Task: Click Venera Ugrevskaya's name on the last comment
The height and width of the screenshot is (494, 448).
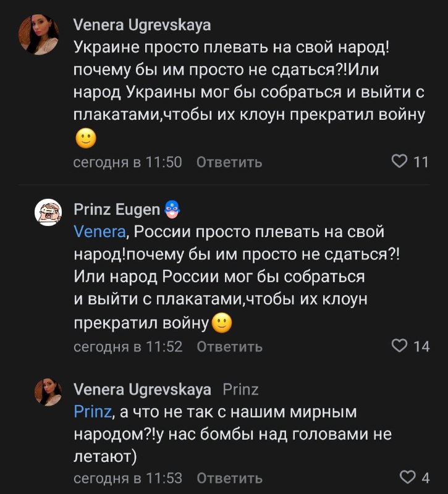Action: [142, 390]
